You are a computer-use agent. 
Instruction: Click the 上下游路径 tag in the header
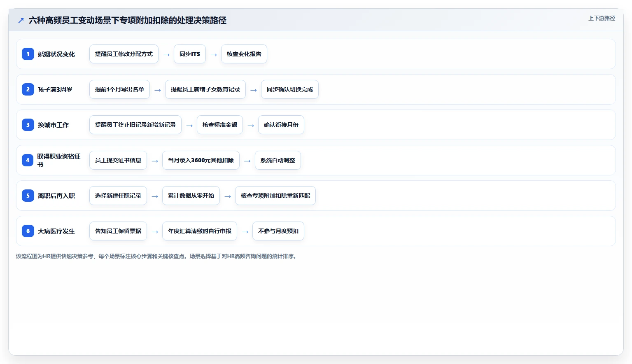pyautogui.click(x=602, y=18)
